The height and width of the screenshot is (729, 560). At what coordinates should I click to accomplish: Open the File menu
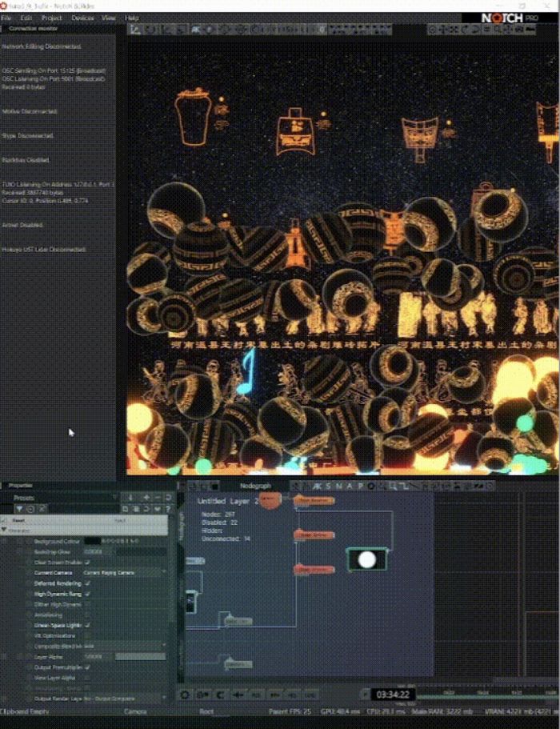(x=6, y=17)
